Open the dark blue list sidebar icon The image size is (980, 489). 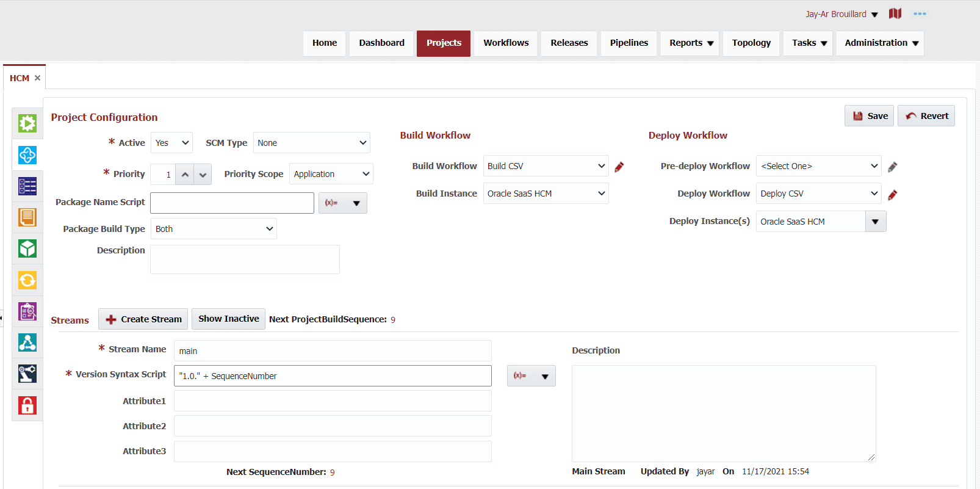27,186
